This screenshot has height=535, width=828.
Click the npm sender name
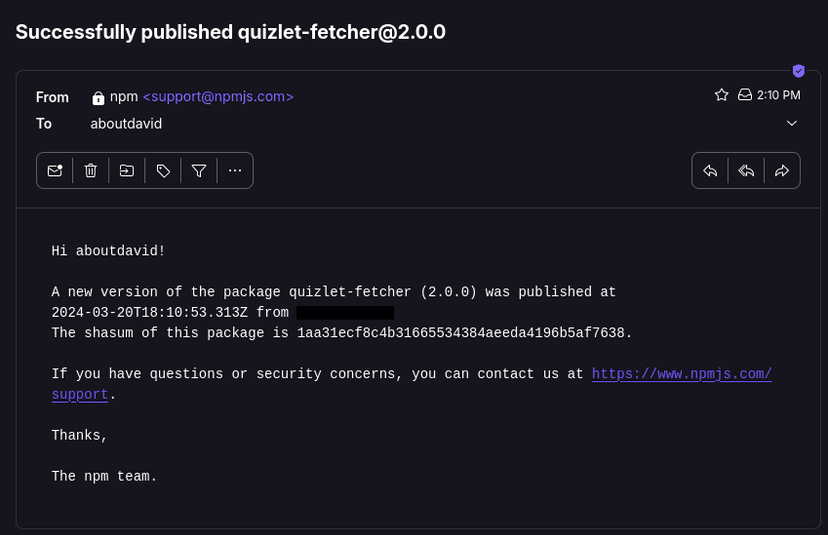[124, 97]
